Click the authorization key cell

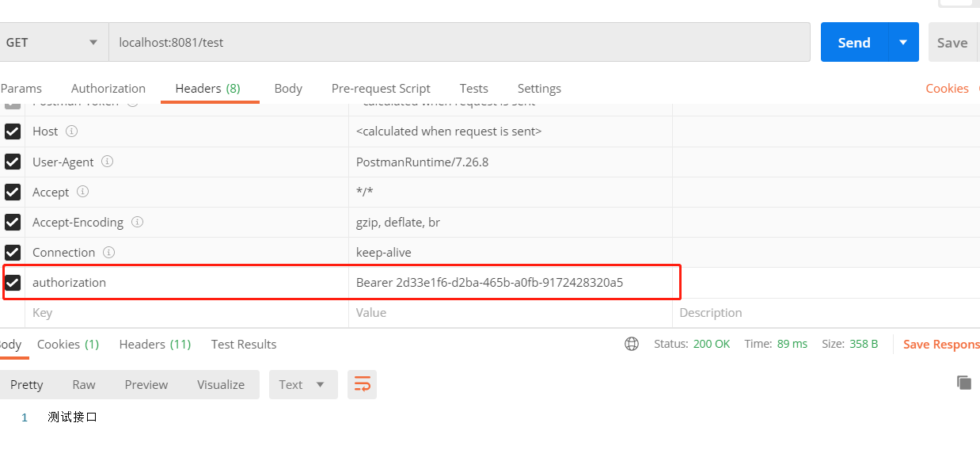187,282
